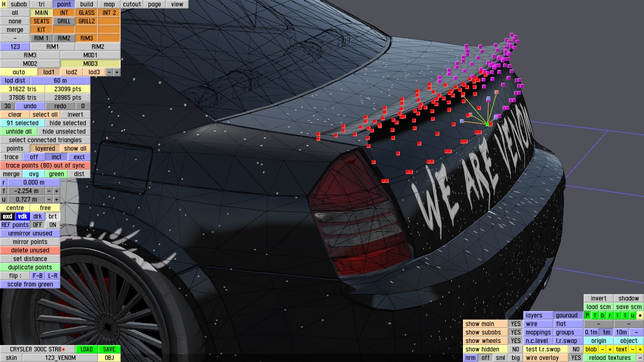The height and width of the screenshot is (362, 644).
Task: Switch display mode to mappings
Action: (538, 332)
